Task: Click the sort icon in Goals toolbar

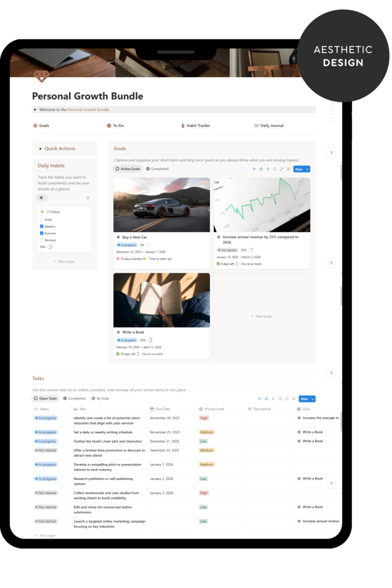Action: point(261,169)
